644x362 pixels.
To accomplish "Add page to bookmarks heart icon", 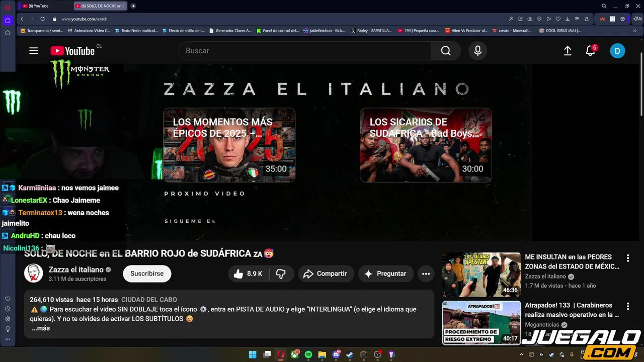I will (x=558, y=19).
